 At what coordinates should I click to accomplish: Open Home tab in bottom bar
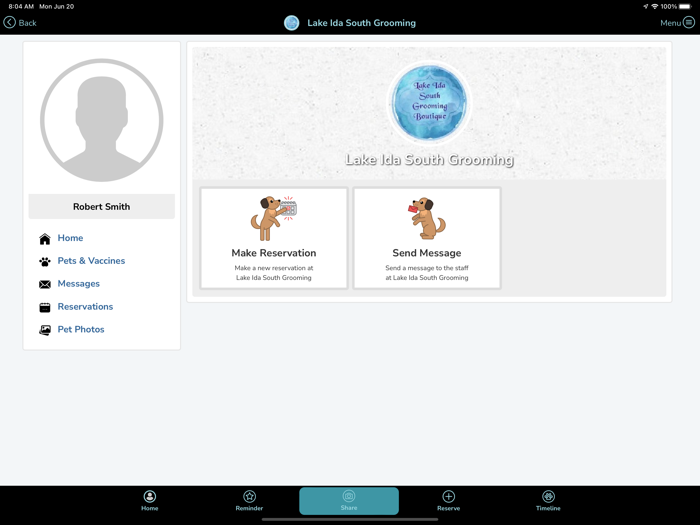pyautogui.click(x=150, y=501)
